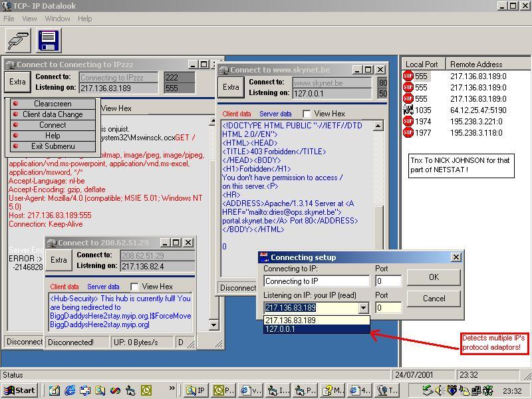Image resolution: width=532 pixels, height=399 pixels.
Task: Toggle View Hex in the Connecting to IPzzz window
Action: [x=116, y=108]
